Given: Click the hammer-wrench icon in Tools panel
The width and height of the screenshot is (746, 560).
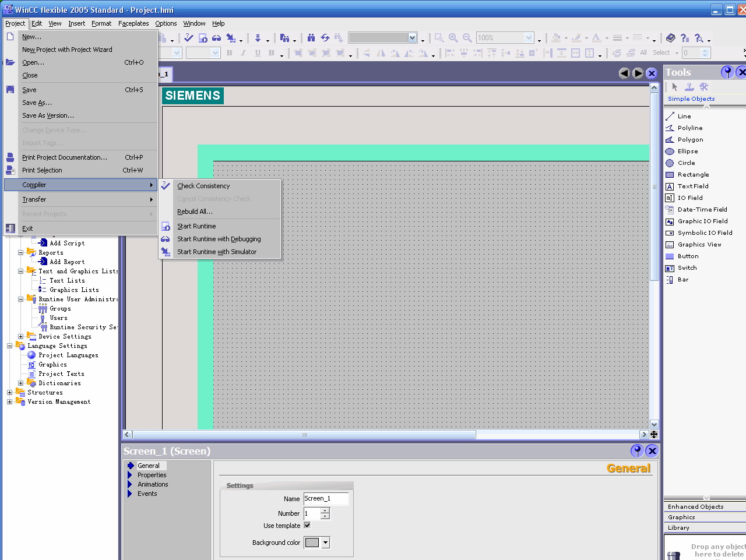Looking at the screenshot, I should [704, 87].
